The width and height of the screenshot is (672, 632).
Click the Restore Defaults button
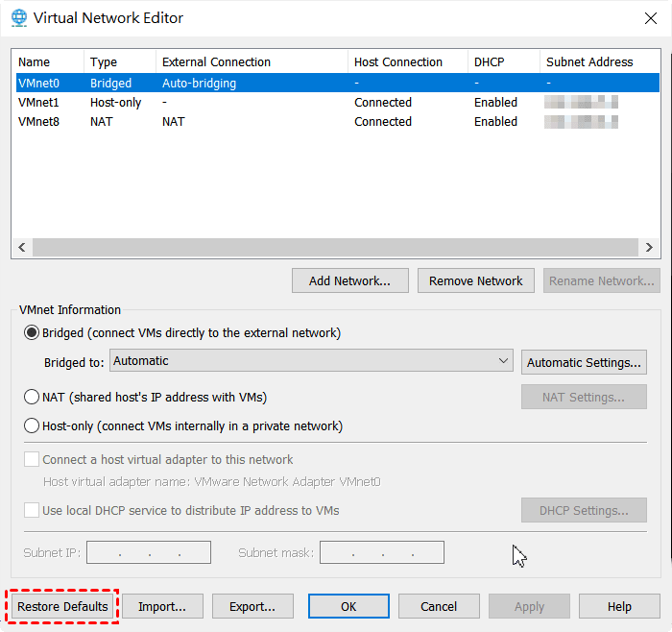tap(62, 606)
